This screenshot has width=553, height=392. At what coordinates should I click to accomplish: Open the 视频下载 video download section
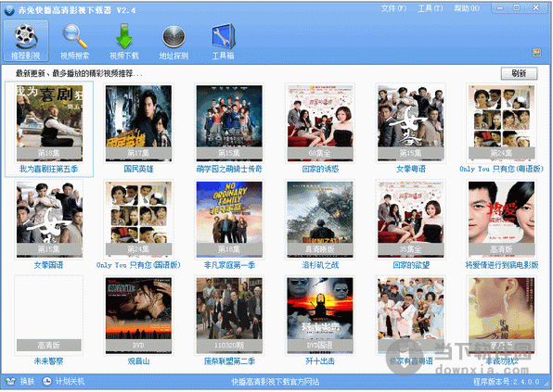click(x=123, y=41)
